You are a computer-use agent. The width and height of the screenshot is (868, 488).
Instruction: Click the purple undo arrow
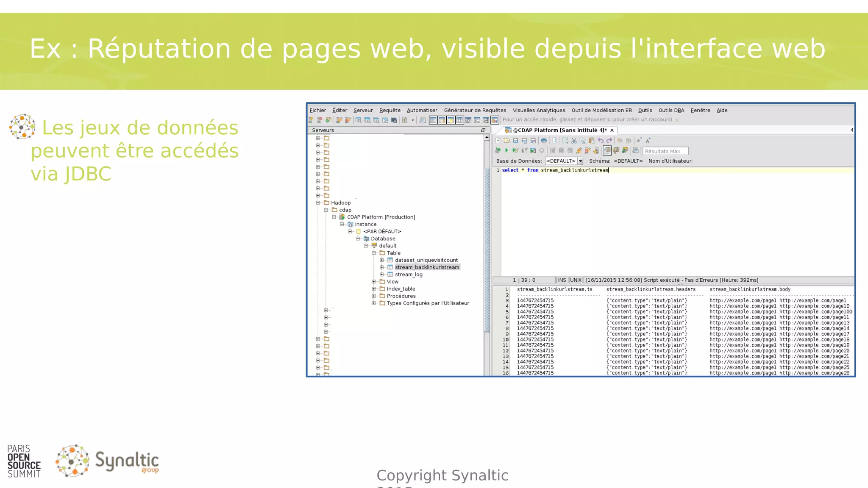[601, 141]
